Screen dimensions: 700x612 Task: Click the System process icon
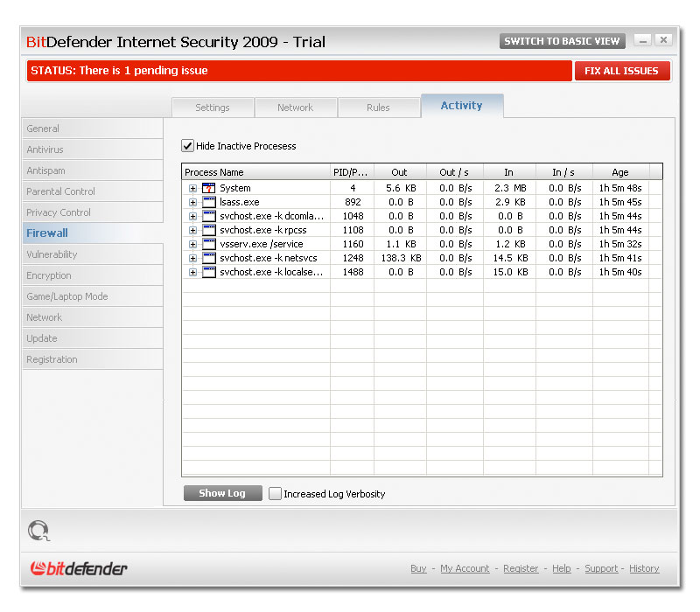pos(208,188)
